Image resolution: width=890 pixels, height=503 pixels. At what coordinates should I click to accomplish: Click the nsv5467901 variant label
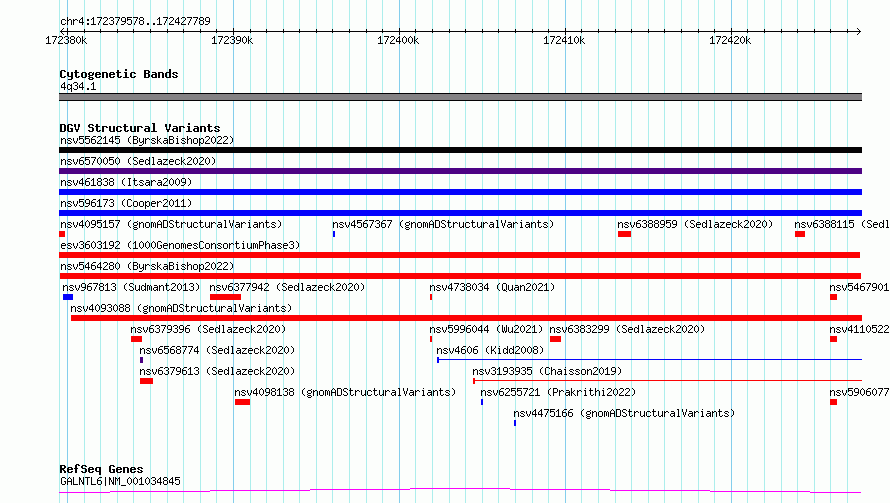859,287
